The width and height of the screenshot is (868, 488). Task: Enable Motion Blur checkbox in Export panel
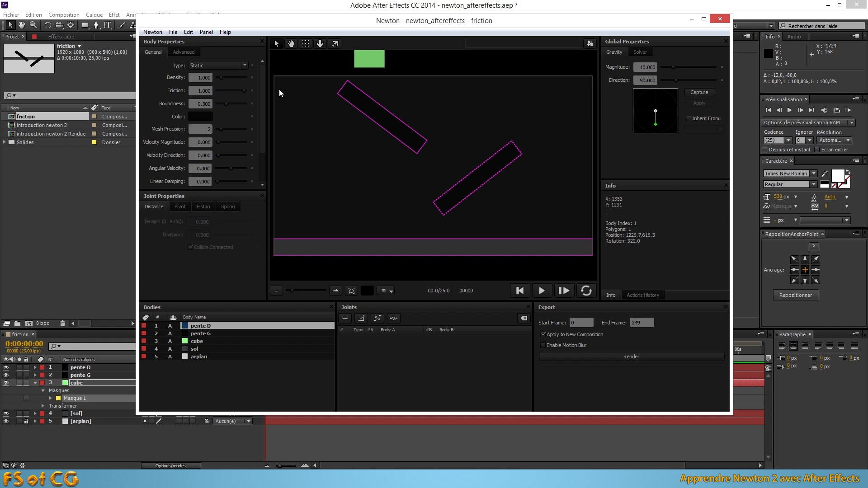(543, 345)
